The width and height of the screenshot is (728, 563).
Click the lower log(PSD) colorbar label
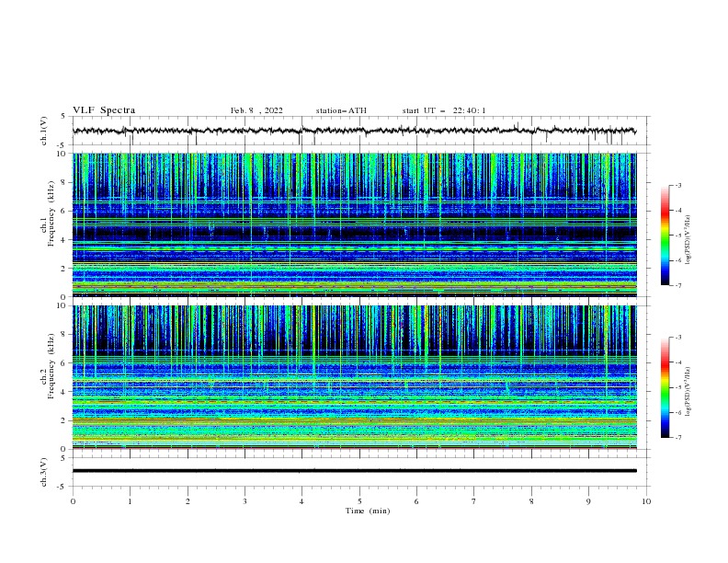[x=688, y=391]
